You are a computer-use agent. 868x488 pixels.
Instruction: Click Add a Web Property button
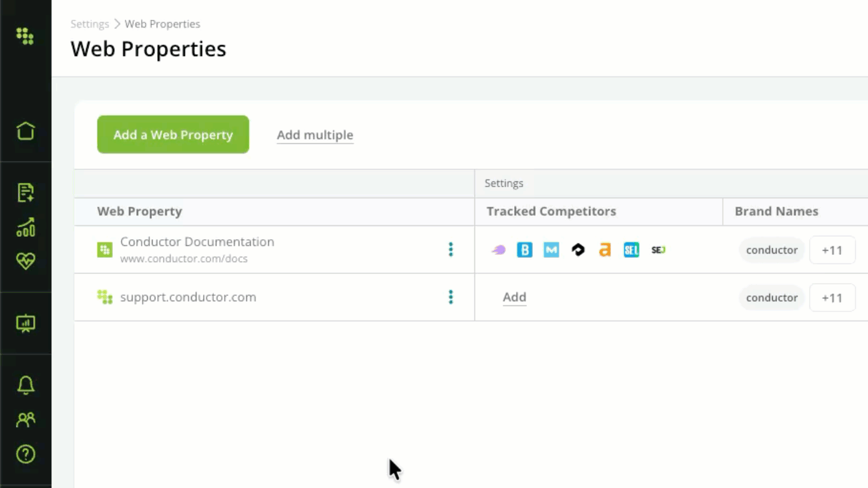[x=173, y=134]
